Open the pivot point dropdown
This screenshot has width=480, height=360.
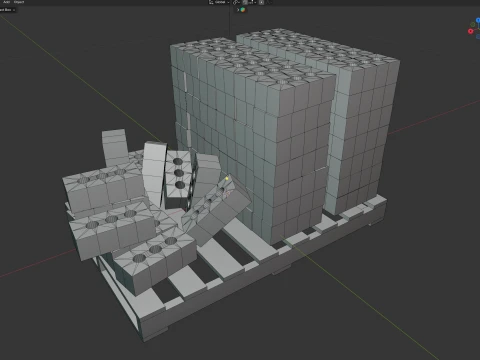[236, 2]
